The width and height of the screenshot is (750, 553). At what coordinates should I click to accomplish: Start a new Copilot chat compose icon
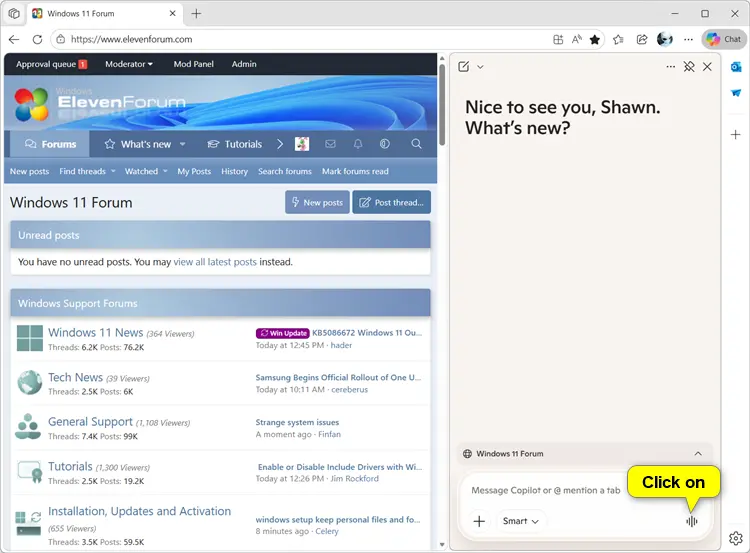(x=463, y=66)
